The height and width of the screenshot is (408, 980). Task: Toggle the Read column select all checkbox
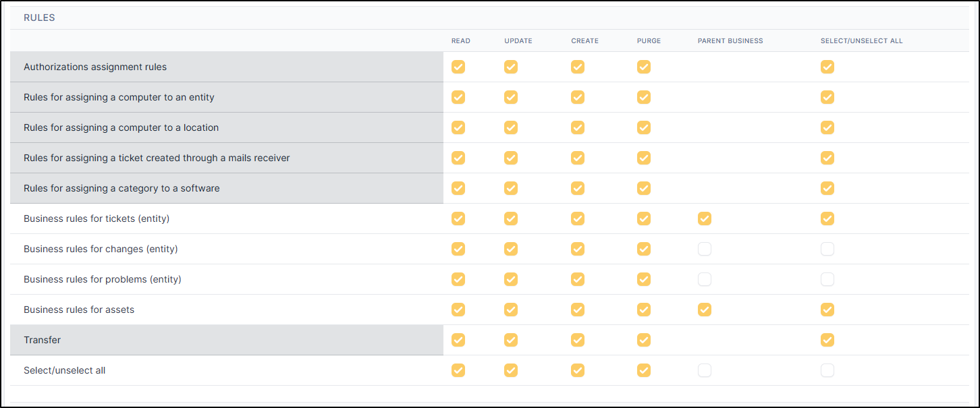pos(458,370)
